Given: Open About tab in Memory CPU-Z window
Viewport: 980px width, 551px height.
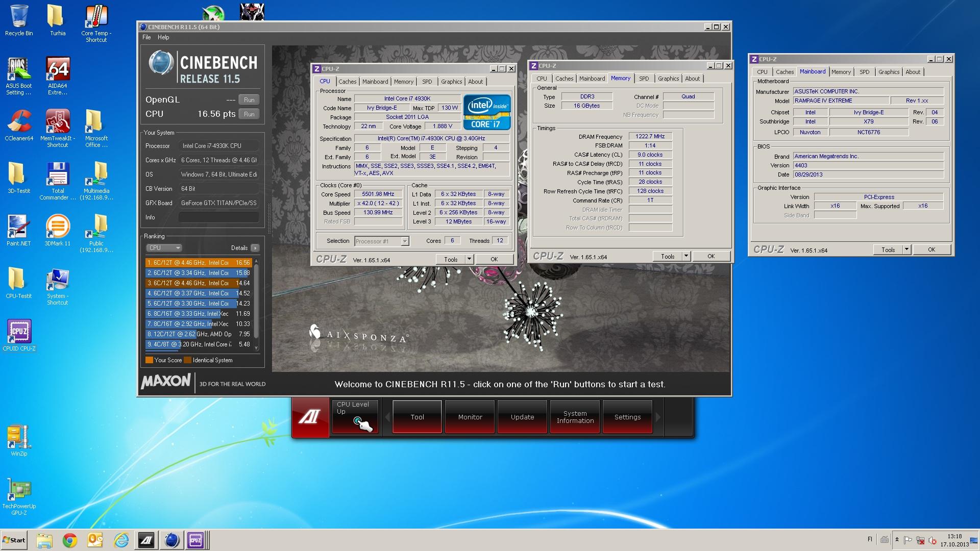Looking at the screenshot, I should coord(692,79).
